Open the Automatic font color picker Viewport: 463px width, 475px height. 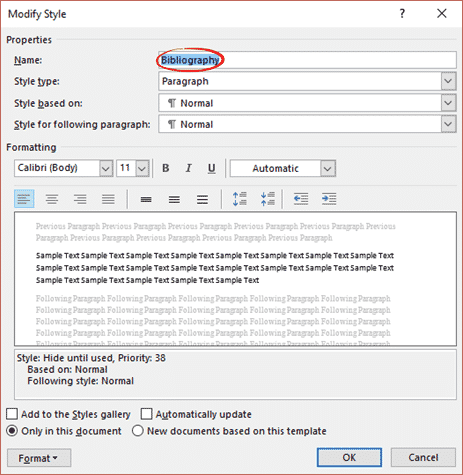pos(283,168)
